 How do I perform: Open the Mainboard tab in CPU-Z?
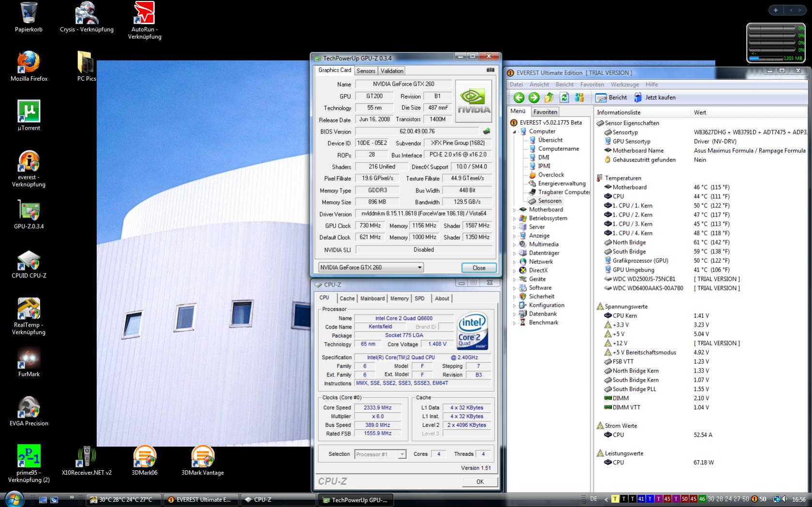(x=372, y=299)
